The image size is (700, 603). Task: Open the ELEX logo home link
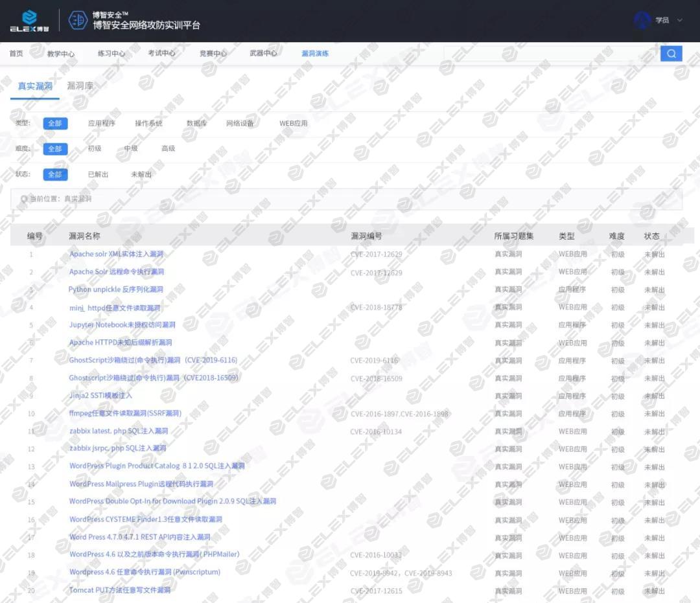(29, 21)
